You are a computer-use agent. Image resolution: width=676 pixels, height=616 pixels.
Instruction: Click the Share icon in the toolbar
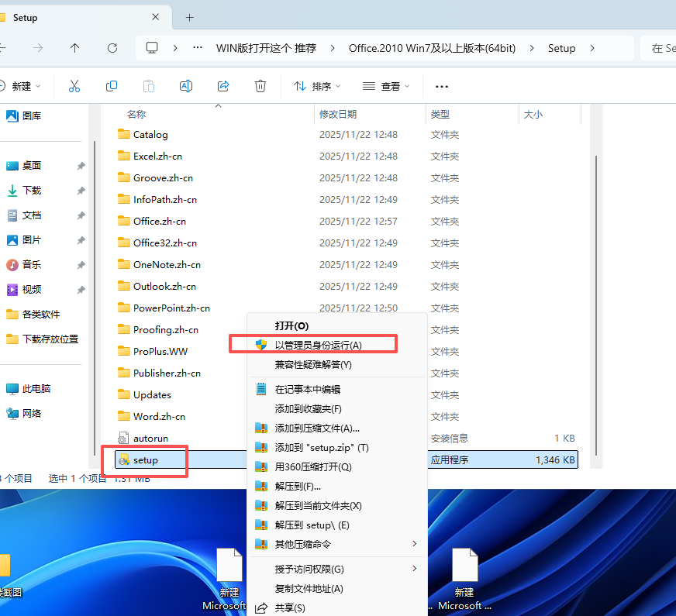[x=223, y=86]
